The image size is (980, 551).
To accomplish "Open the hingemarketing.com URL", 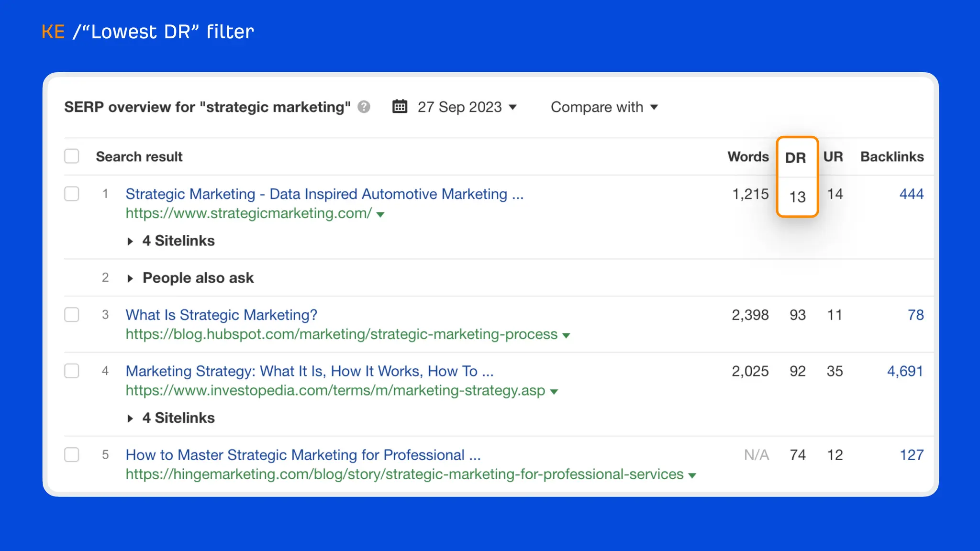I will (x=405, y=474).
